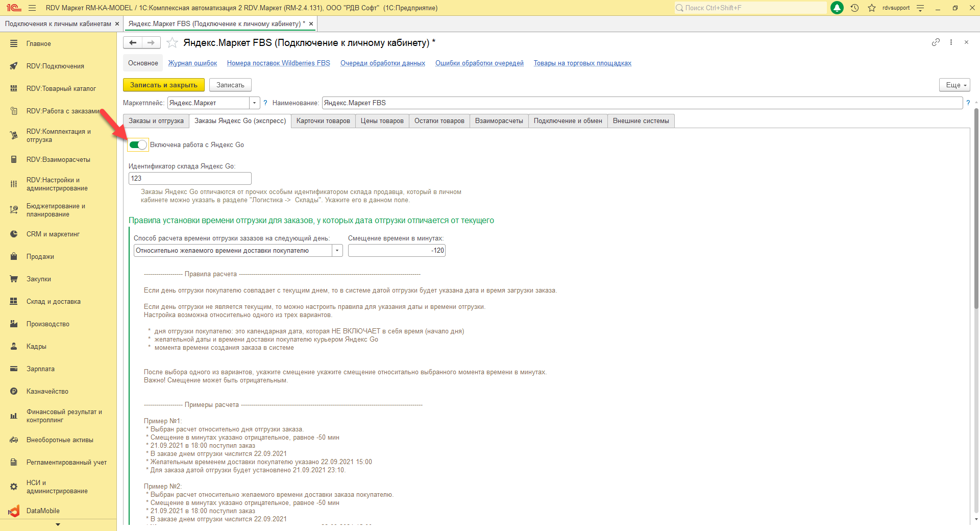
Task: Open the 1C main menu hamburger icon
Action: 32,8
